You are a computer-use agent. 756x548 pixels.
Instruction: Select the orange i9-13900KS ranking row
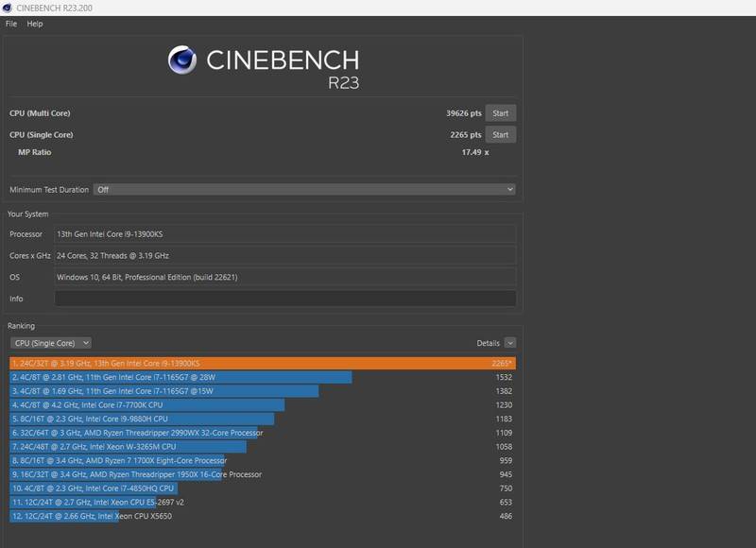tap(263, 364)
